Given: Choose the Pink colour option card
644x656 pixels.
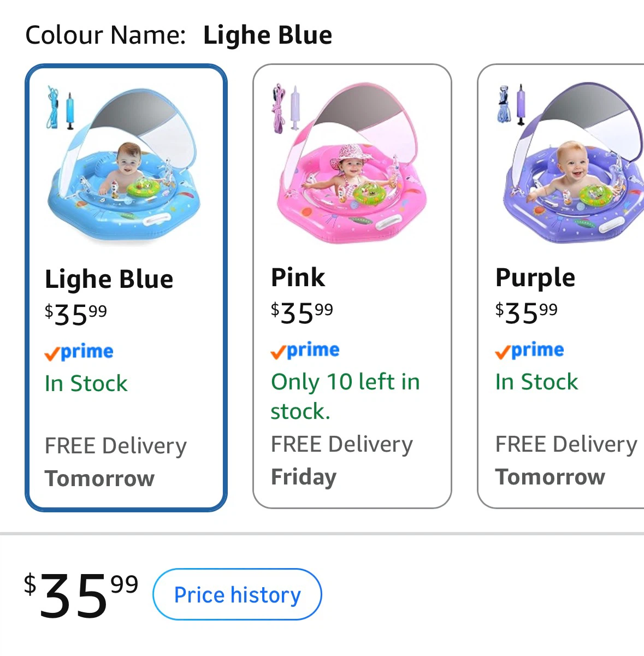Looking at the screenshot, I should (352, 286).
